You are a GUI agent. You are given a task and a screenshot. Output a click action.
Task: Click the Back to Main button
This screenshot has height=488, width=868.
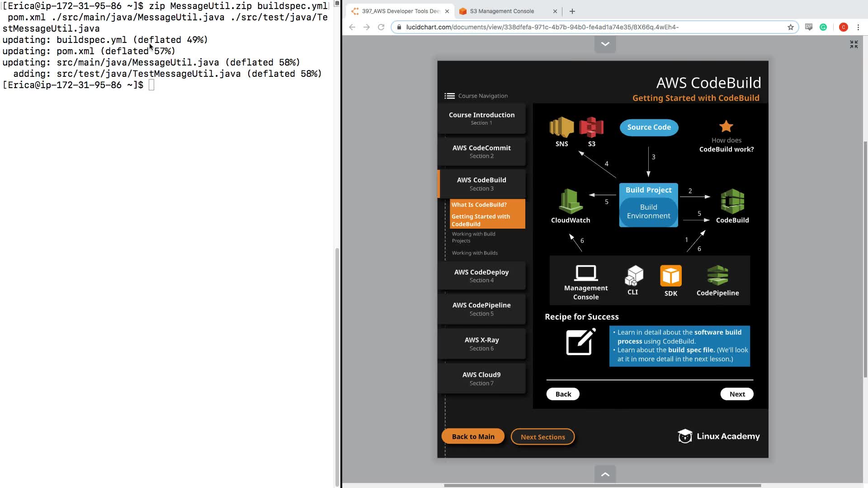coord(473,436)
